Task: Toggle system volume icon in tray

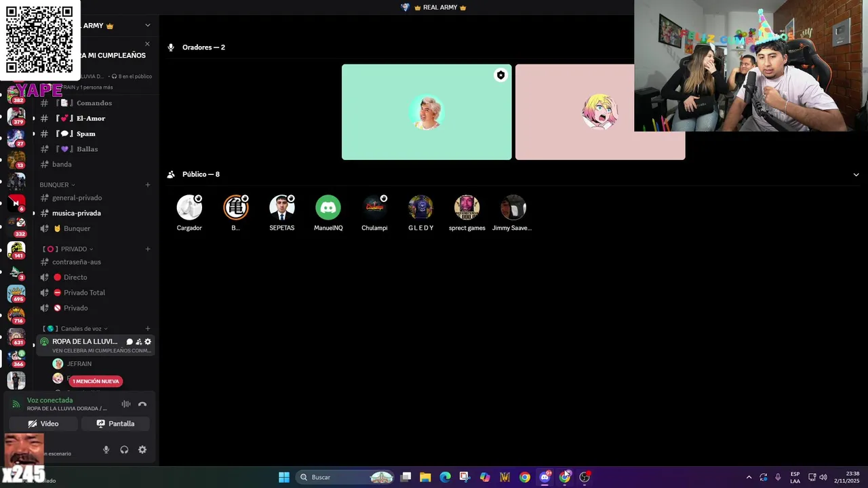Action: 823,477
